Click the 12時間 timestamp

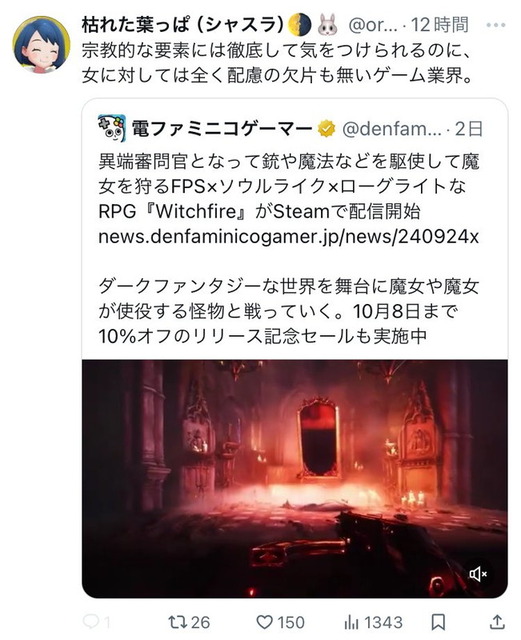pos(439,25)
